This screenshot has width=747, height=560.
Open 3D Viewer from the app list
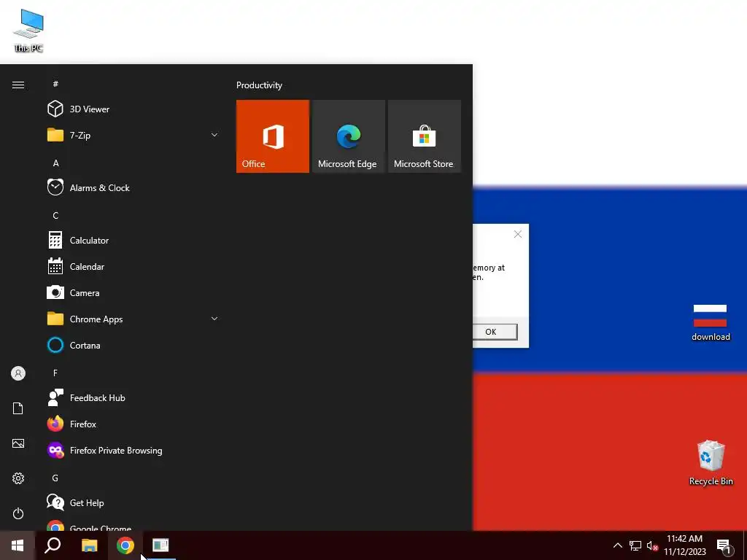133,109
